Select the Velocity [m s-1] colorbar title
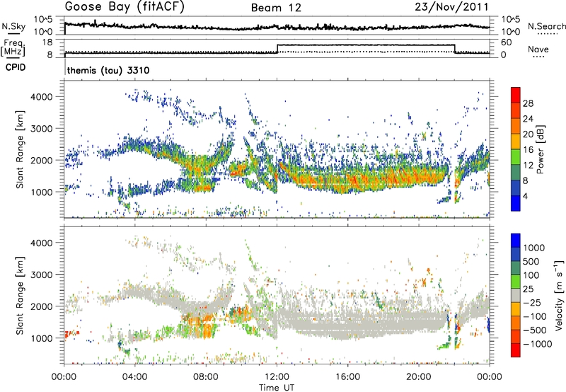 click(x=559, y=295)
